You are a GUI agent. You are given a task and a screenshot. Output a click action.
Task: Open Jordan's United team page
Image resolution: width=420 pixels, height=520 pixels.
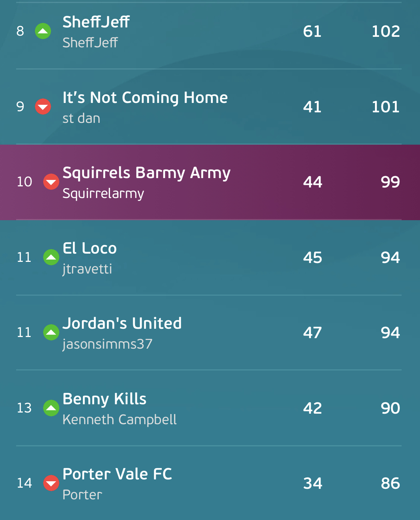tap(122, 323)
